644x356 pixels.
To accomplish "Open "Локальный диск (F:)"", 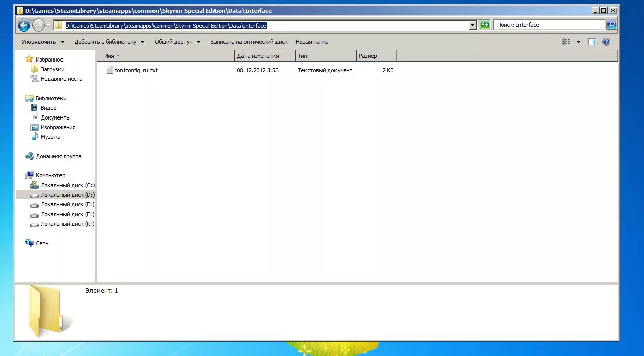I will (68, 214).
